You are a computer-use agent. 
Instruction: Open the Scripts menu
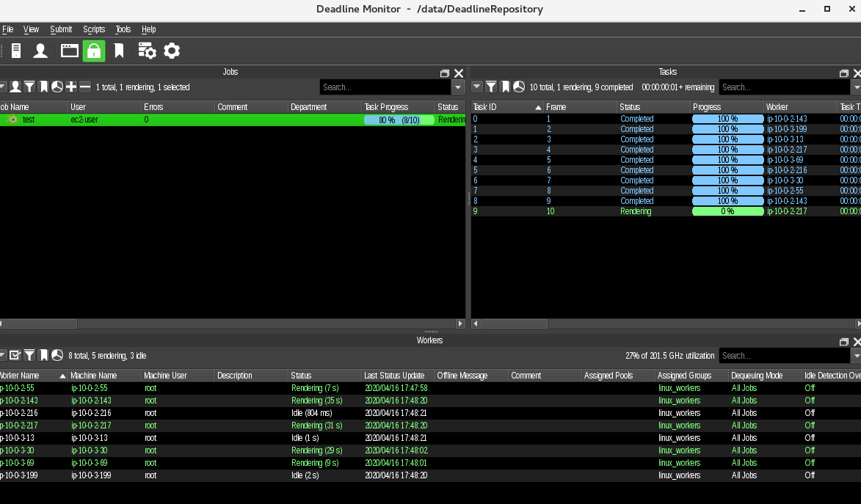click(94, 29)
